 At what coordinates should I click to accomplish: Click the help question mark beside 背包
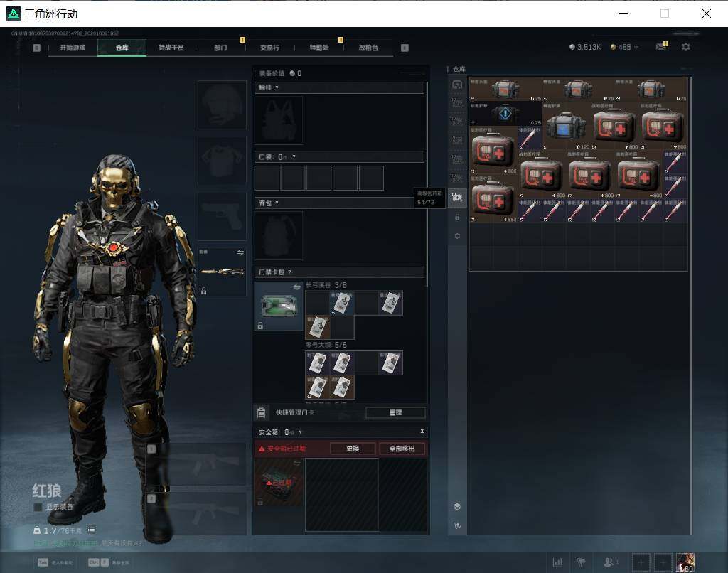277,203
